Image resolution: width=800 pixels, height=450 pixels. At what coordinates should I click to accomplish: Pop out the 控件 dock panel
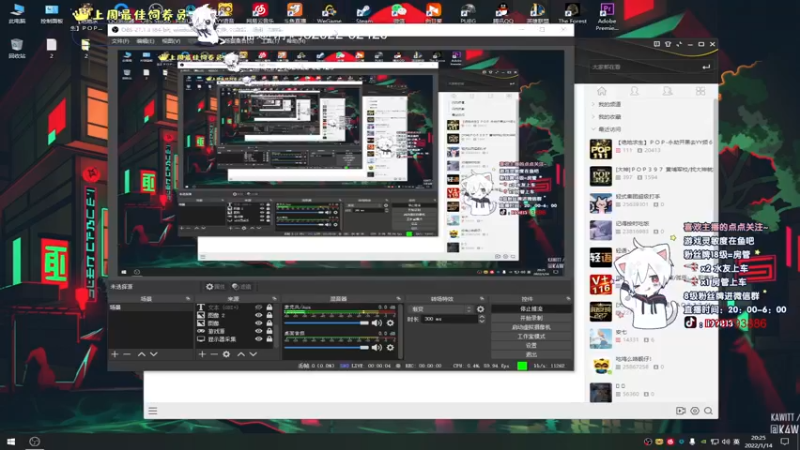pos(568,298)
